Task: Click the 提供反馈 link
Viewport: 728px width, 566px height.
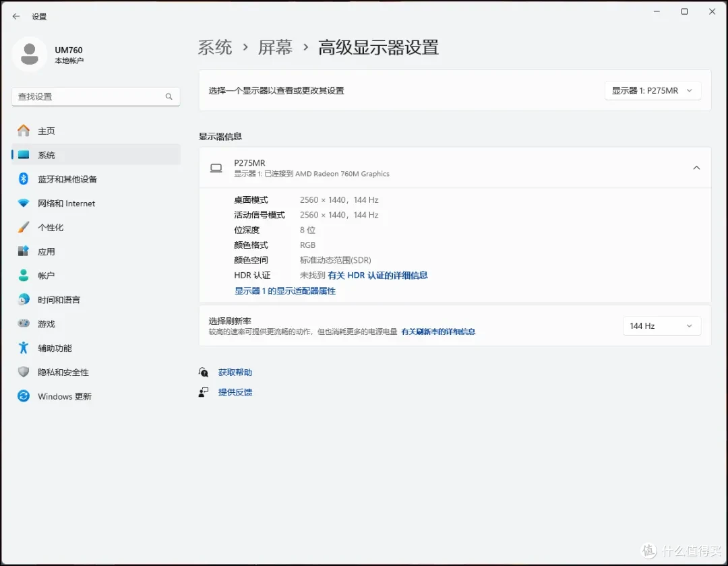Action: click(x=235, y=392)
